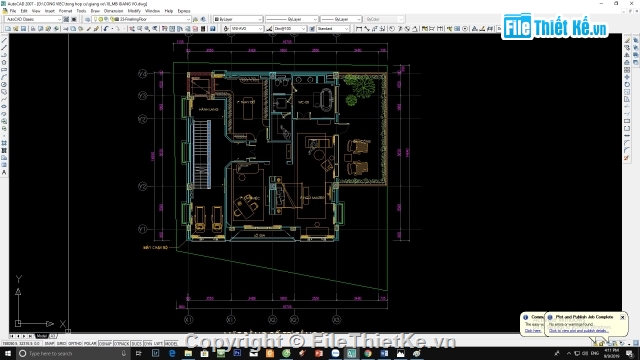Select the Multiline Text tool
This screenshot has width=640, height=360.
pyautogui.click(x=4, y=173)
